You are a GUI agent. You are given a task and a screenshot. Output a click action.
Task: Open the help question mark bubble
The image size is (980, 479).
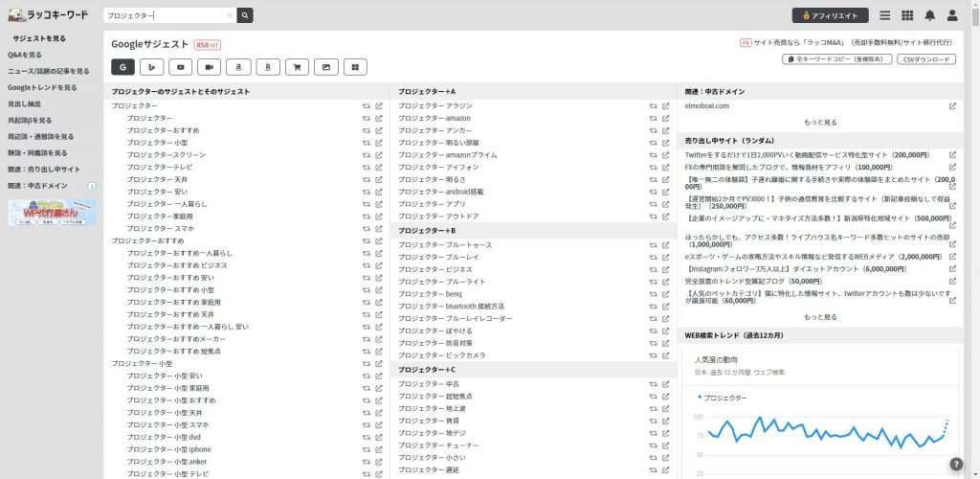[956, 464]
